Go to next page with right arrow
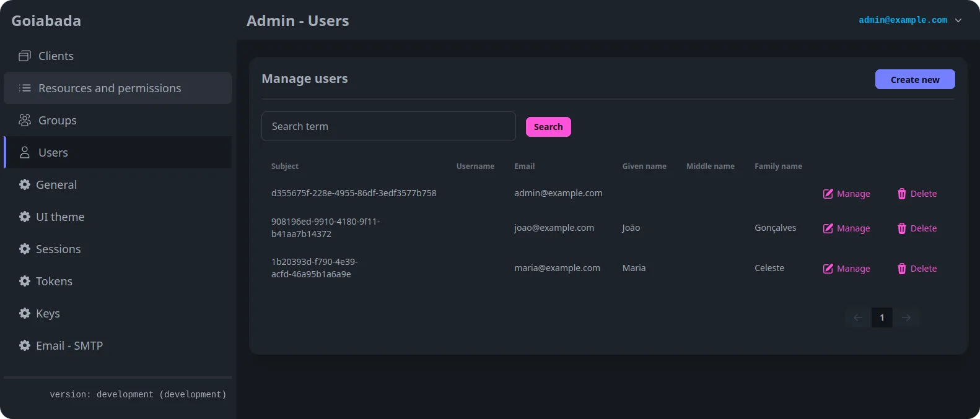The image size is (980, 419). [x=906, y=317]
